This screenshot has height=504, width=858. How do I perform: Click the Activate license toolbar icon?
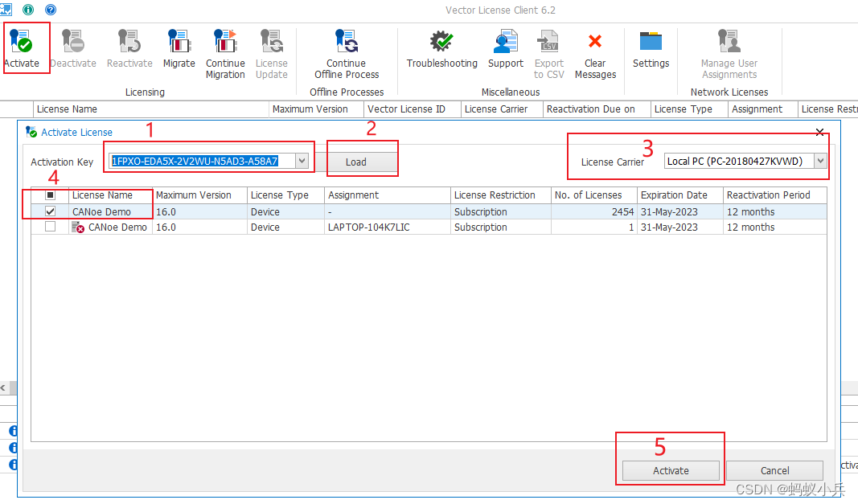(x=22, y=41)
